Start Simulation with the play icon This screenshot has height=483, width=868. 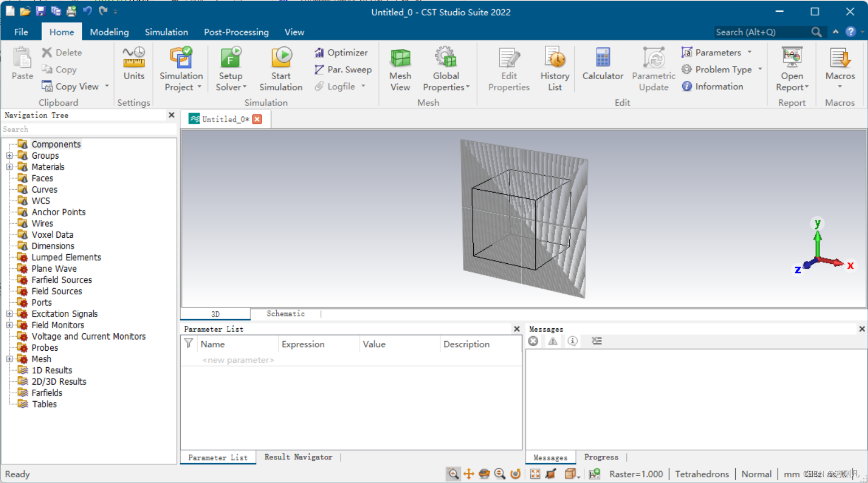(x=281, y=69)
